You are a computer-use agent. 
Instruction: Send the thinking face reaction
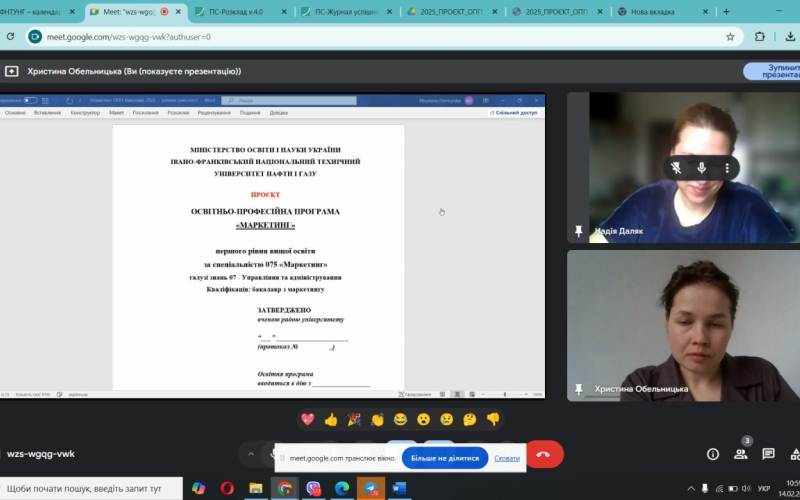pos(470,419)
